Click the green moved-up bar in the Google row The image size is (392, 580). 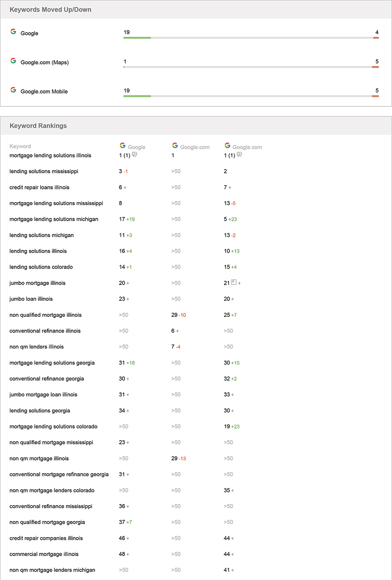click(x=137, y=38)
